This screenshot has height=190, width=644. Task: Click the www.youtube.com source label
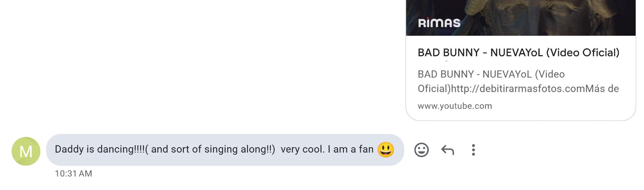[455, 106]
